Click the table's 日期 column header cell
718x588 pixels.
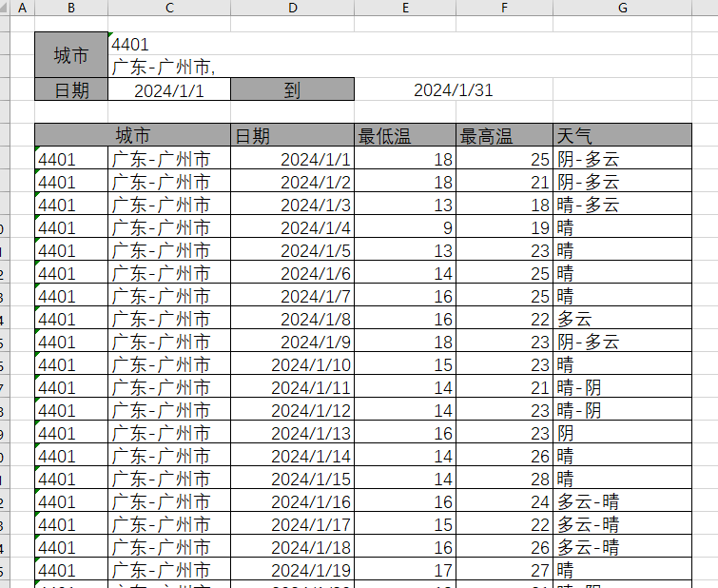tap(292, 135)
